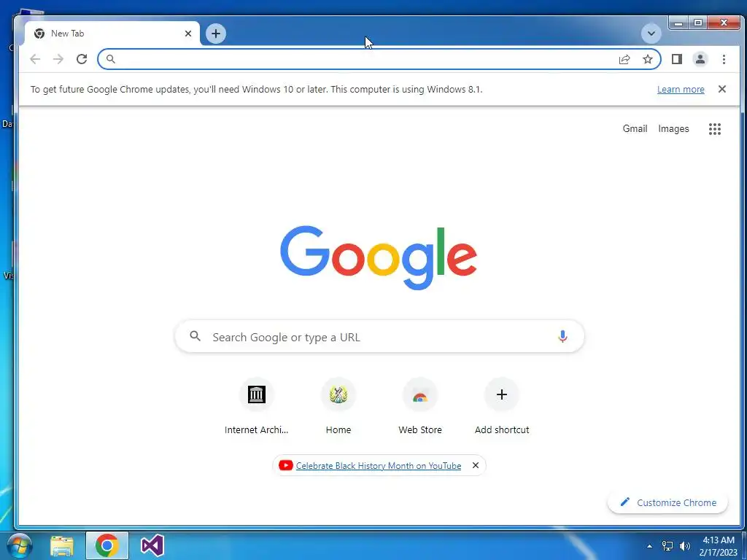Click the share page icon in address bar

click(624, 59)
